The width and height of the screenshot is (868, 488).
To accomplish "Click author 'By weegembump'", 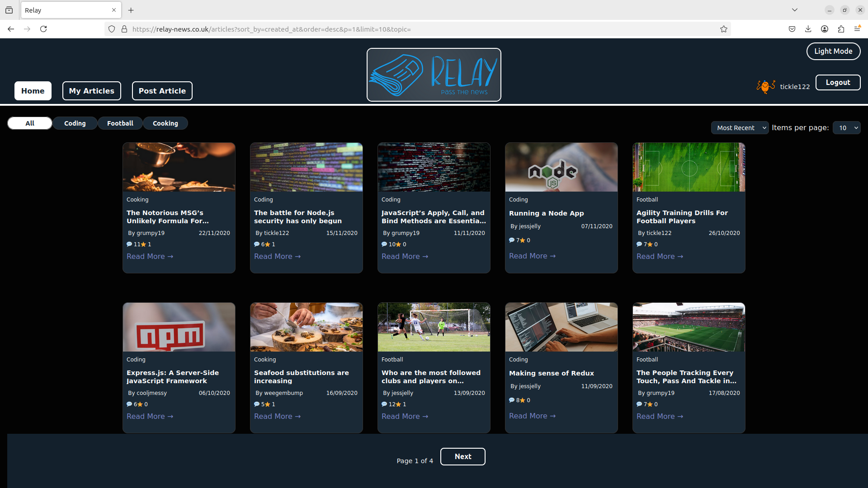I will click(x=279, y=393).
